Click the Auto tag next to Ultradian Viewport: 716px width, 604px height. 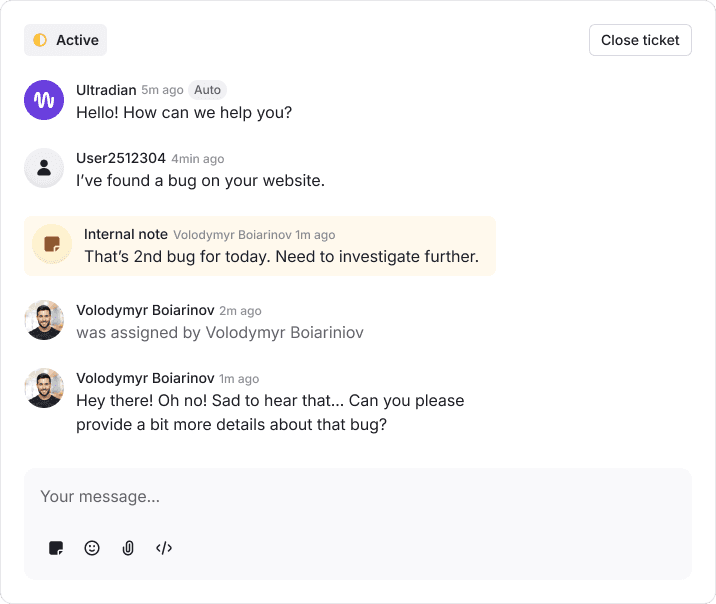point(207,90)
